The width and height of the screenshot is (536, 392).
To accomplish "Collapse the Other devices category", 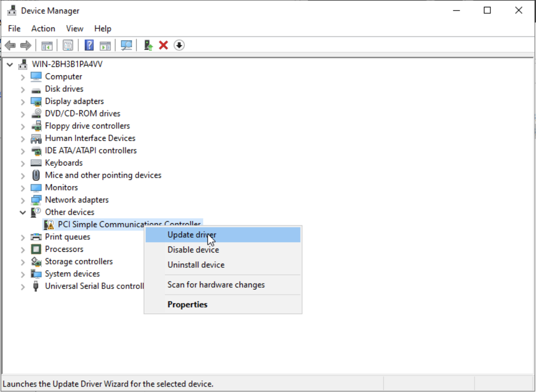I will [23, 212].
